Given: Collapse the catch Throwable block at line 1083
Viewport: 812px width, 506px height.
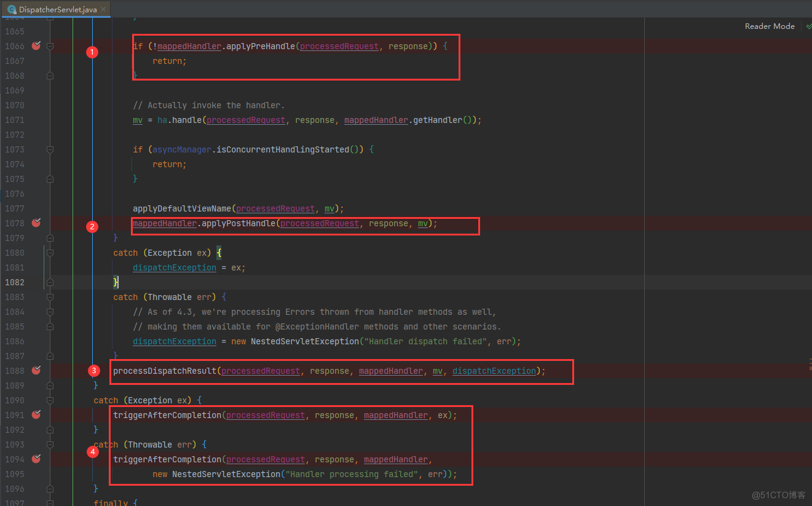Looking at the screenshot, I should (50, 297).
